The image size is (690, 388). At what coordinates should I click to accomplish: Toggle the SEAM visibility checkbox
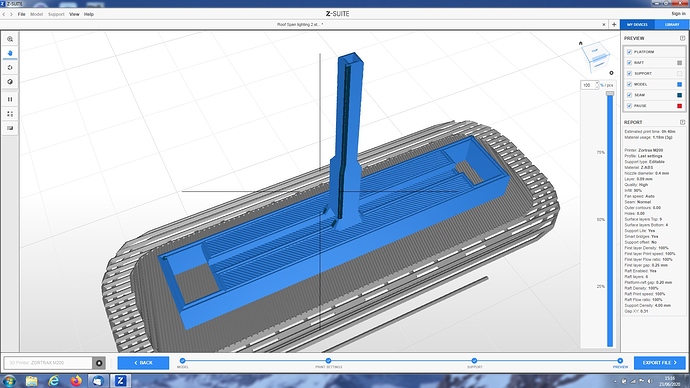(x=629, y=95)
